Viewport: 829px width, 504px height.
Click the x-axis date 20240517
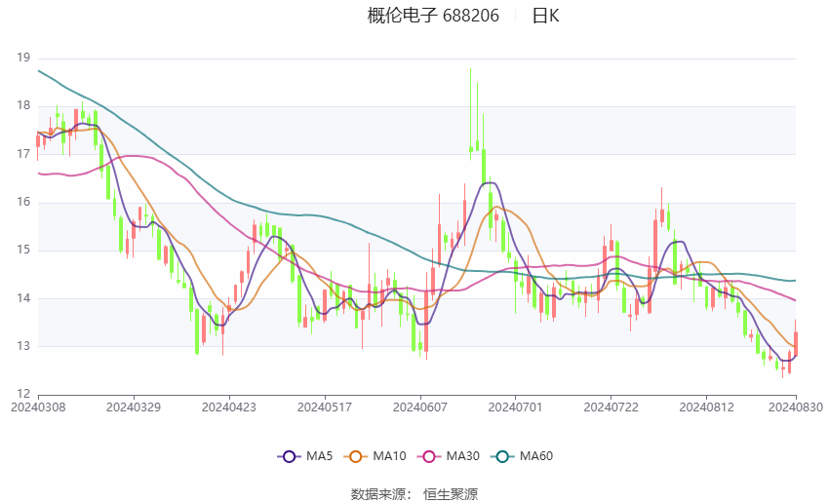(x=325, y=407)
